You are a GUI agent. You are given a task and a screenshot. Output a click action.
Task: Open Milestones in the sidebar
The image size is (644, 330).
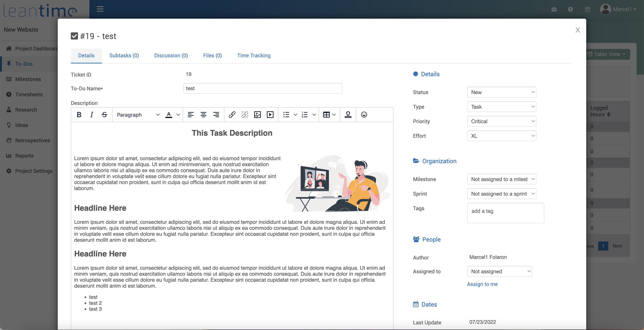28,79
